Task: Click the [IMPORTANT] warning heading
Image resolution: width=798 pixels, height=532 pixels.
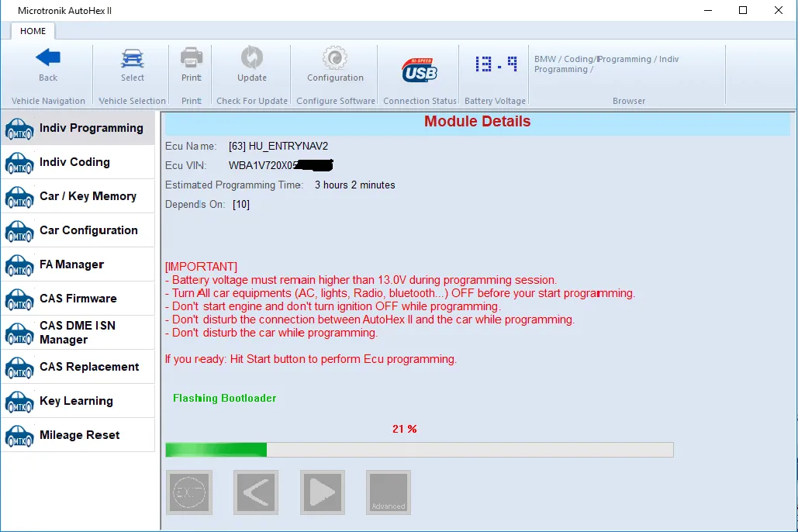Action: pyautogui.click(x=201, y=267)
